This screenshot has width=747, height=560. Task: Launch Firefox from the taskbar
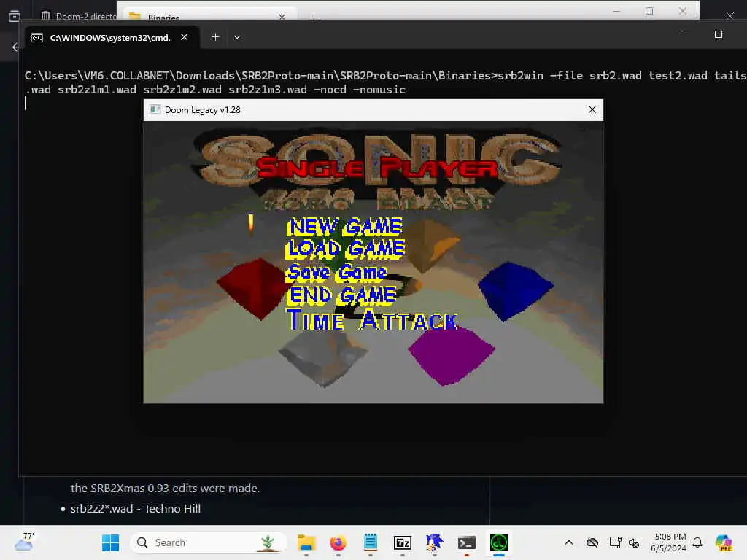[x=338, y=542]
